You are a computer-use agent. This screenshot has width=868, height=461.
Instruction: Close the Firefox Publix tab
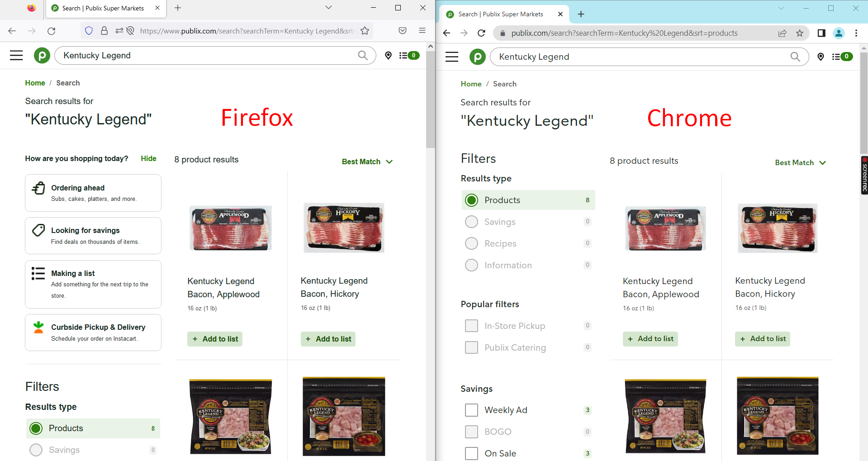[x=157, y=8]
